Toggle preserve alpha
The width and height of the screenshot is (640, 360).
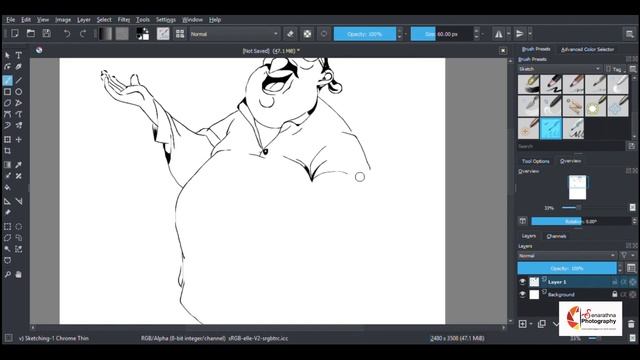pyautogui.click(x=307, y=34)
